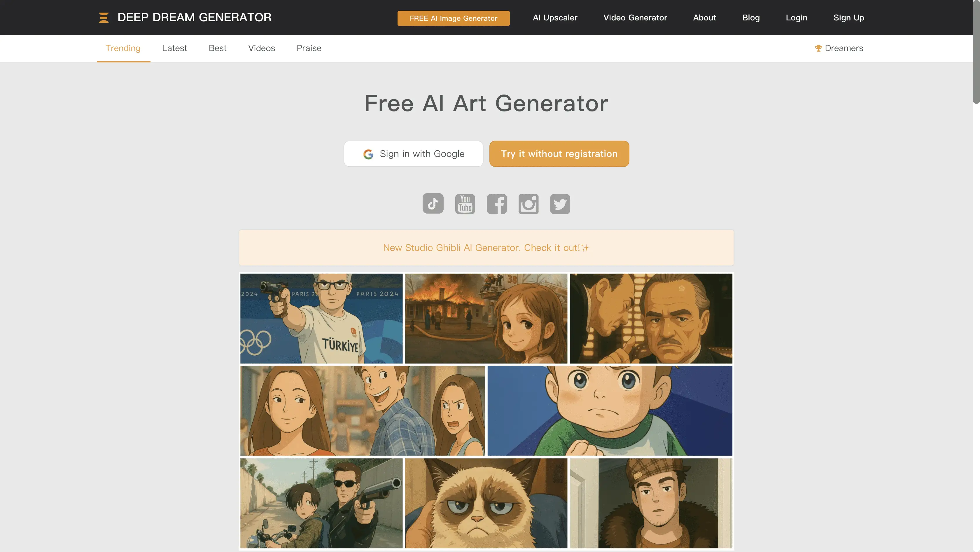Click the Studio Ghibli AI Generator banner link
This screenshot has width=980, height=552.
tap(486, 248)
